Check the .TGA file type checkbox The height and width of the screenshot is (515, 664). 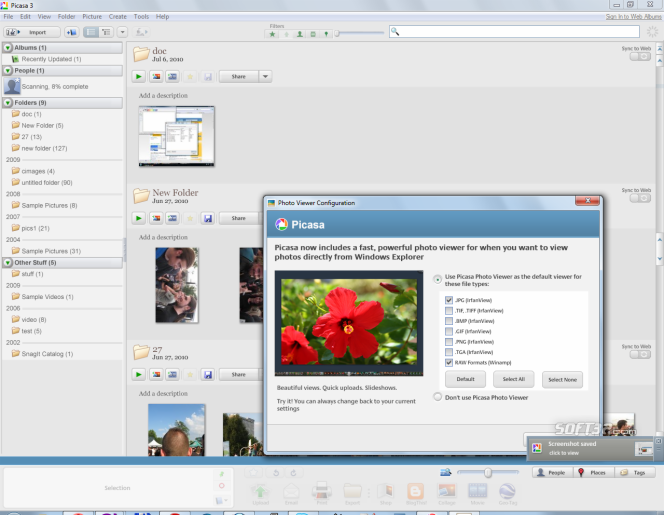(x=449, y=352)
